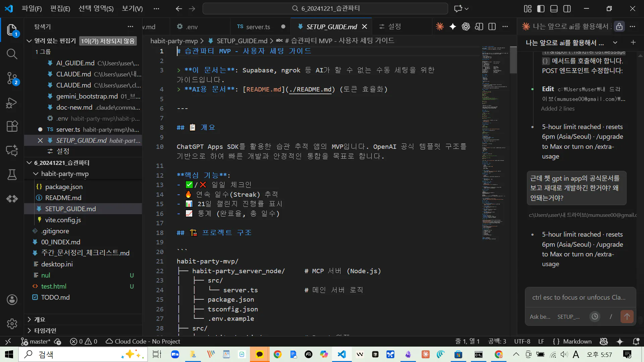This screenshot has height=362, width=644.
Task: Open Chrome from the taskbar
Action: coord(278,354)
